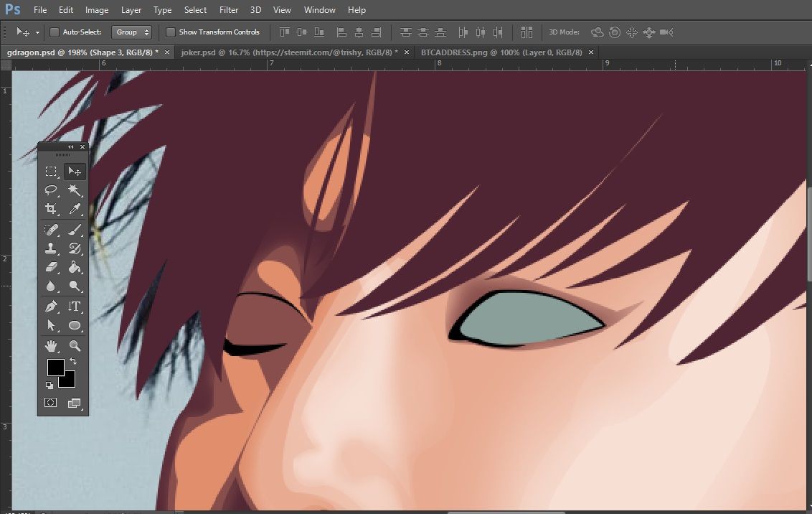
Task: Choose the Paint Bucket tool
Action: (x=75, y=267)
